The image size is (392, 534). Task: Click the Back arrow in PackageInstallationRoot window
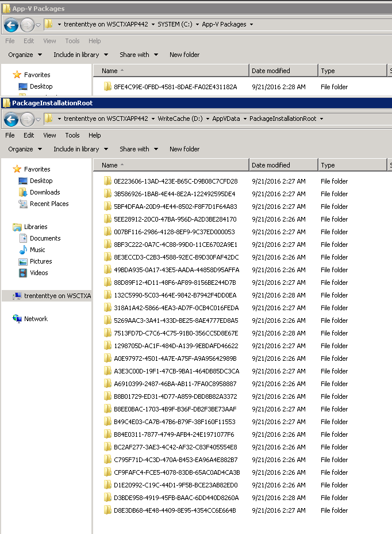click(11, 119)
